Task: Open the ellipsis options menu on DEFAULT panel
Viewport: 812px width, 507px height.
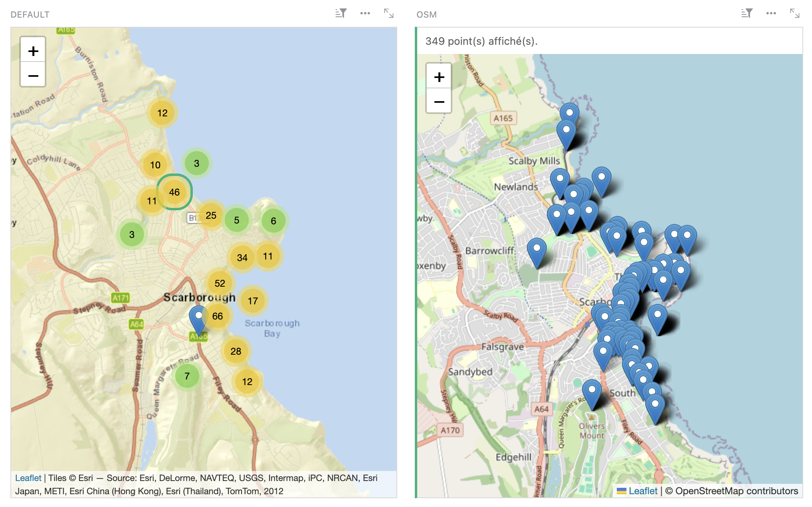Action: tap(365, 13)
